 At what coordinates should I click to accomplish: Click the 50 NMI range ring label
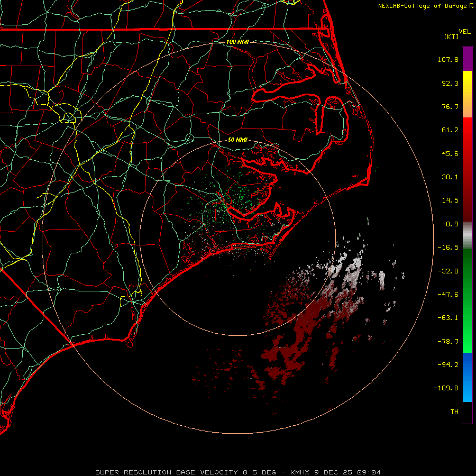coord(237,140)
